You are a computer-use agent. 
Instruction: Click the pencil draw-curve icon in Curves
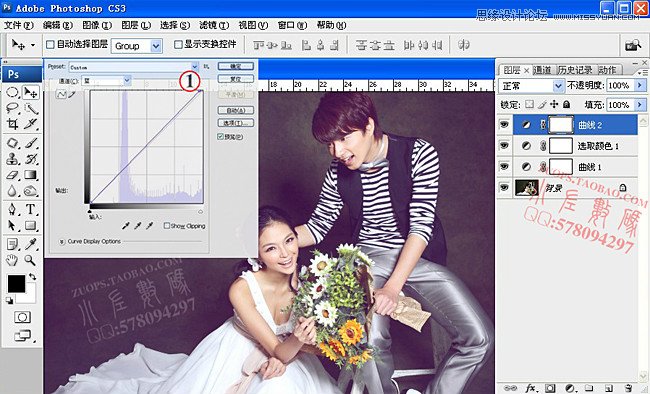72,95
